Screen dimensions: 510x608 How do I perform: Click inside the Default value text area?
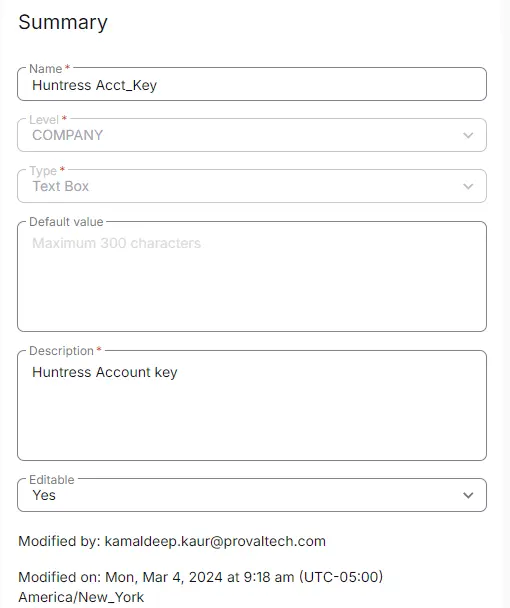[252, 276]
